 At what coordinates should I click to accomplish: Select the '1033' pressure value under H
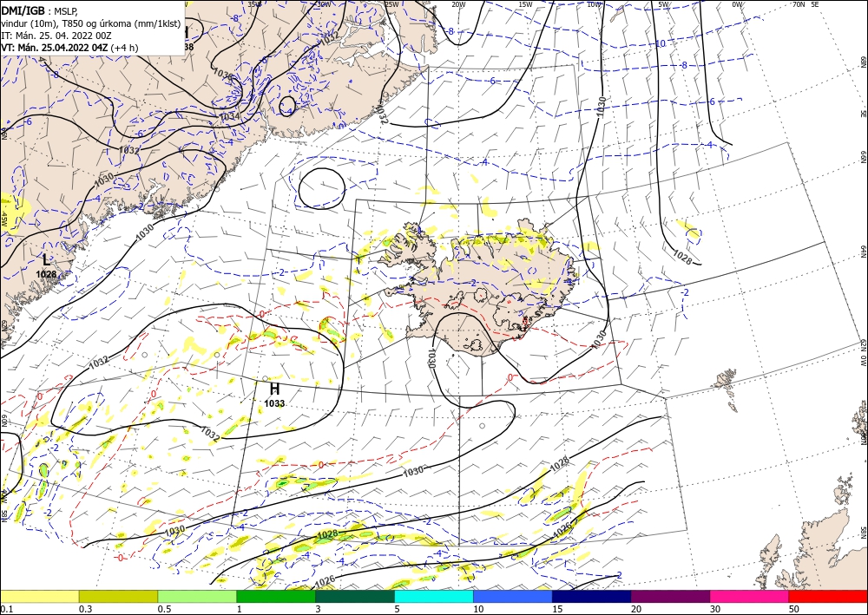pyautogui.click(x=274, y=403)
